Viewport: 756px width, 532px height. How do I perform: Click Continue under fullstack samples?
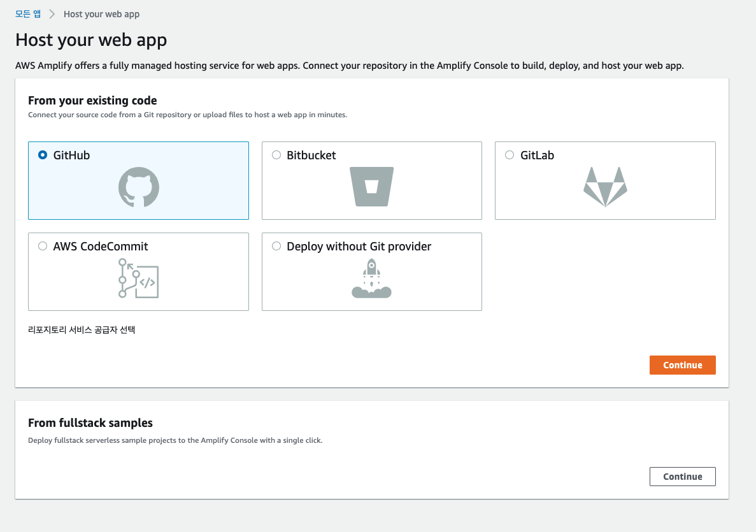click(682, 477)
